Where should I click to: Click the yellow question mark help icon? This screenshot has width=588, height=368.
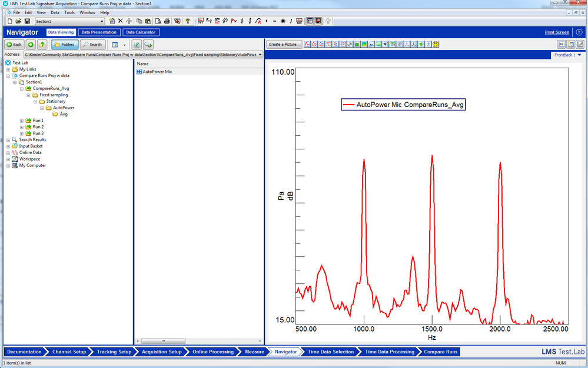click(188, 21)
